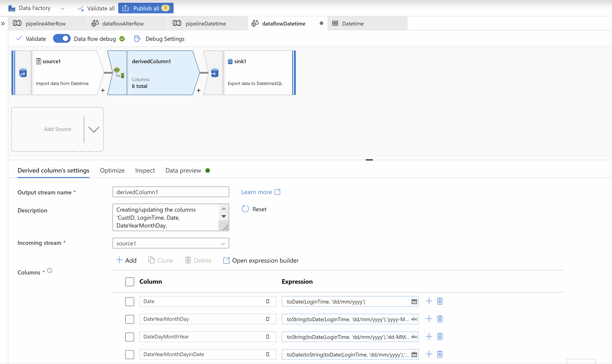Open the pipelineDatetime tab
The height and width of the screenshot is (364, 612).
pyautogui.click(x=205, y=24)
